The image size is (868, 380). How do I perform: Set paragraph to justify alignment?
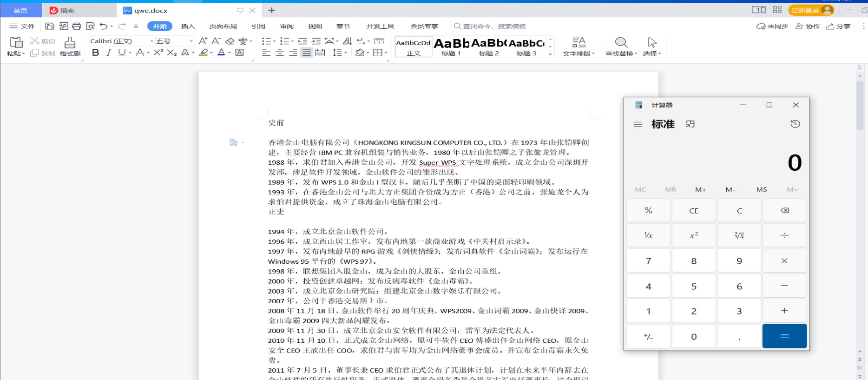307,53
